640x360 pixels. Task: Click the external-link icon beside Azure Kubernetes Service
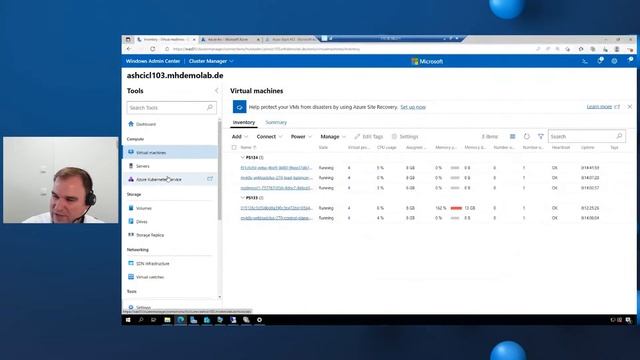210,179
